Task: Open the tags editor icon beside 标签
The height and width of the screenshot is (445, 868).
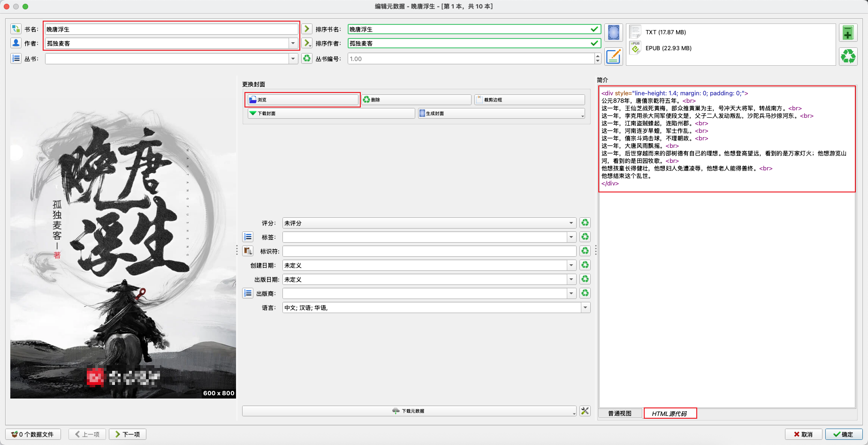Action: (x=248, y=237)
